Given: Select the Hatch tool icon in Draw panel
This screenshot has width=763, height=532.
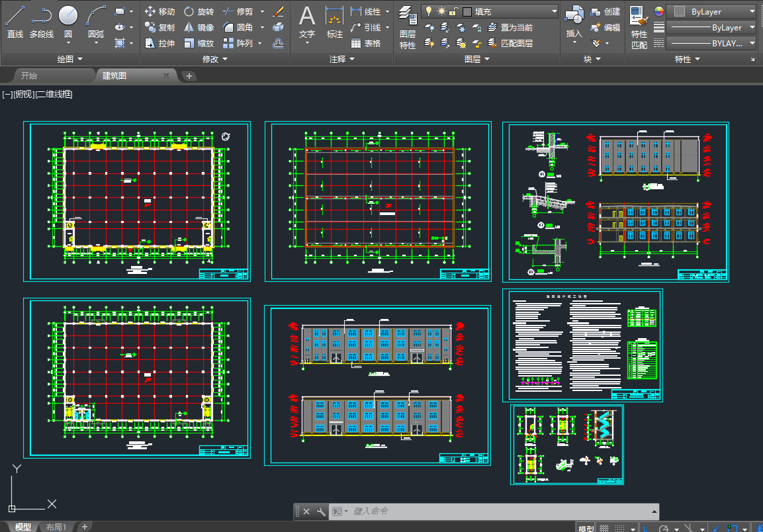Looking at the screenshot, I should point(120,43).
